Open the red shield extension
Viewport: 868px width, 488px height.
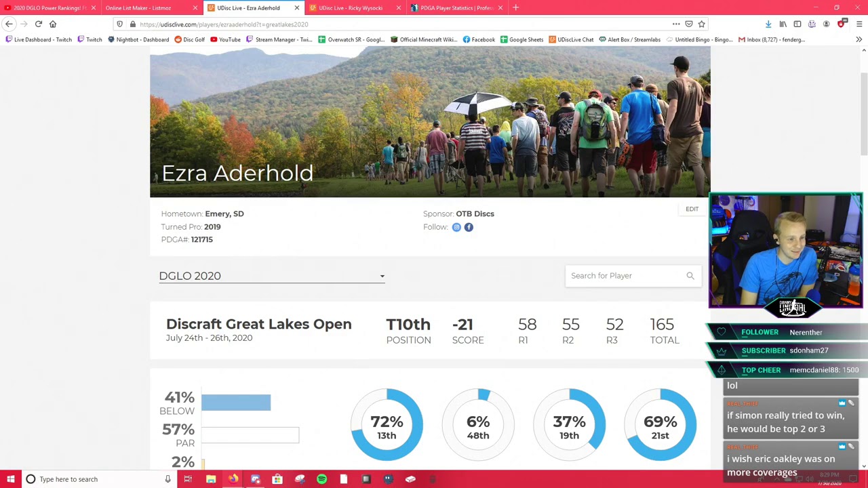pyautogui.click(x=842, y=24)
